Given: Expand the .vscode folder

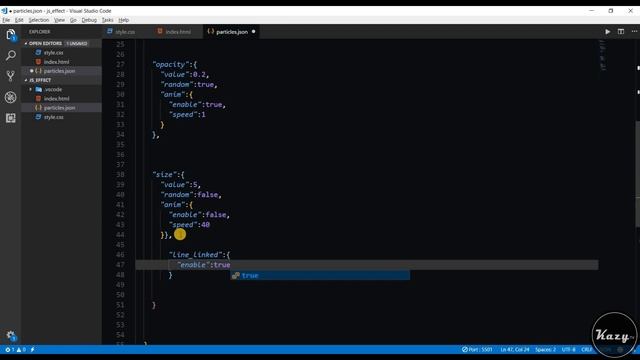Looking at the screenshot, I should [53, 89].
